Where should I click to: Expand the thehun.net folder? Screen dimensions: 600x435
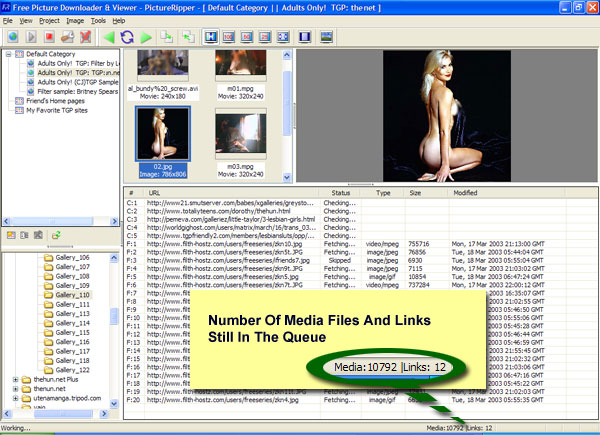click(x=15, y=389)
